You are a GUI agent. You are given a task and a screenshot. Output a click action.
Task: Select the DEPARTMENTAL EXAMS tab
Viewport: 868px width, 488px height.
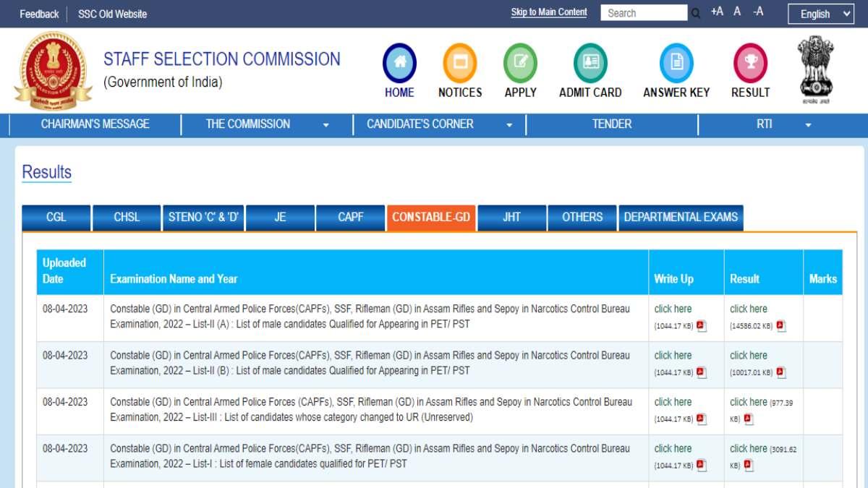pyautogui.click(x=681, y=217)
